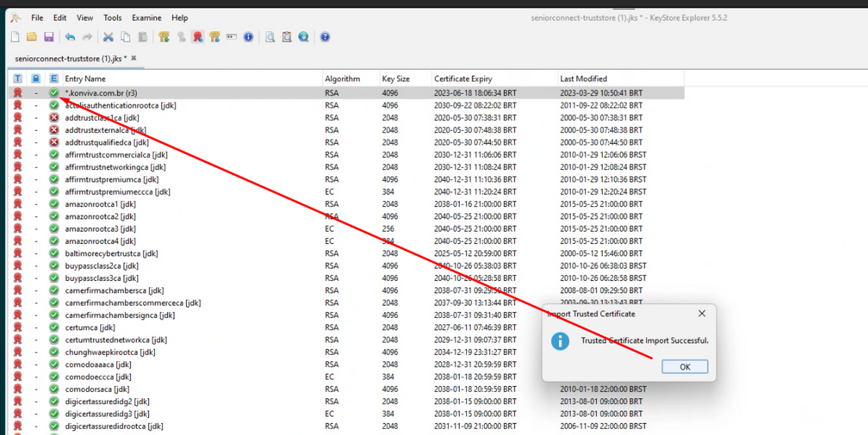Screen dimensions: 868x435
Task: Open the Help menu
Action: point(180,18)
